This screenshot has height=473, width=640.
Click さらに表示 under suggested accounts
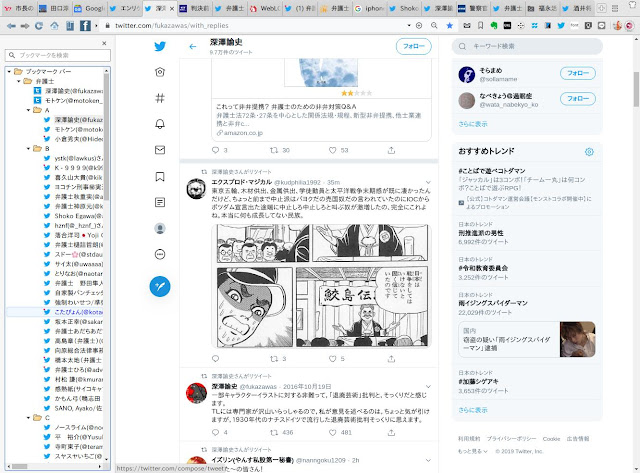(473, 124)
